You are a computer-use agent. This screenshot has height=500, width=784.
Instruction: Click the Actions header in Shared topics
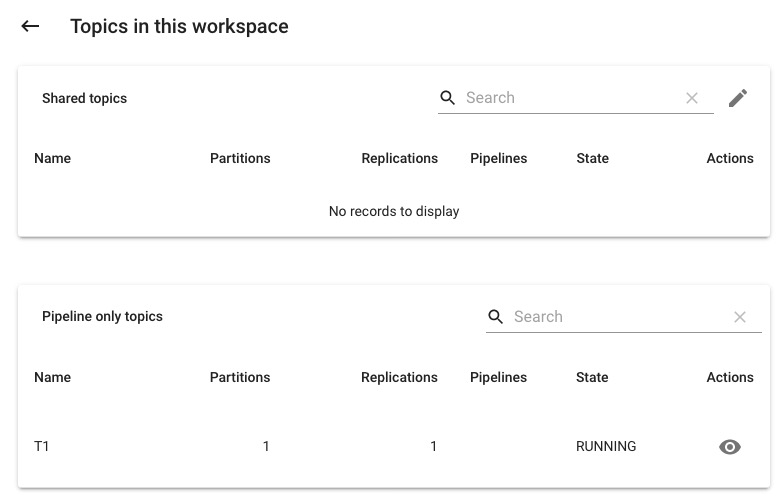pos(730,158)
